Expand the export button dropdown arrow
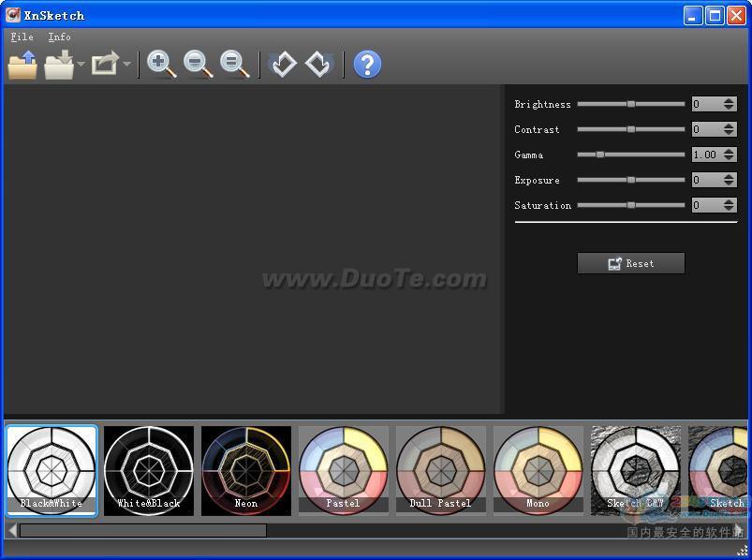Viewport: 752px width, 560px height. point(126,66)
